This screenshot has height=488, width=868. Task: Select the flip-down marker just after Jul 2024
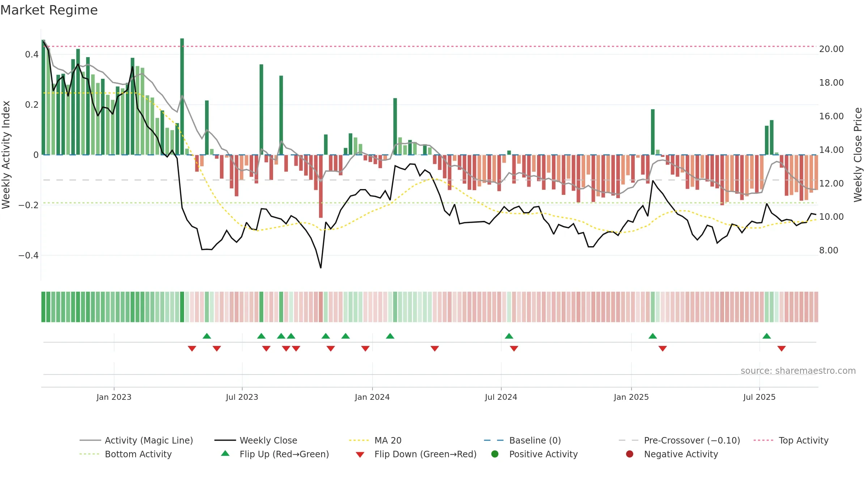coord(514,348)
